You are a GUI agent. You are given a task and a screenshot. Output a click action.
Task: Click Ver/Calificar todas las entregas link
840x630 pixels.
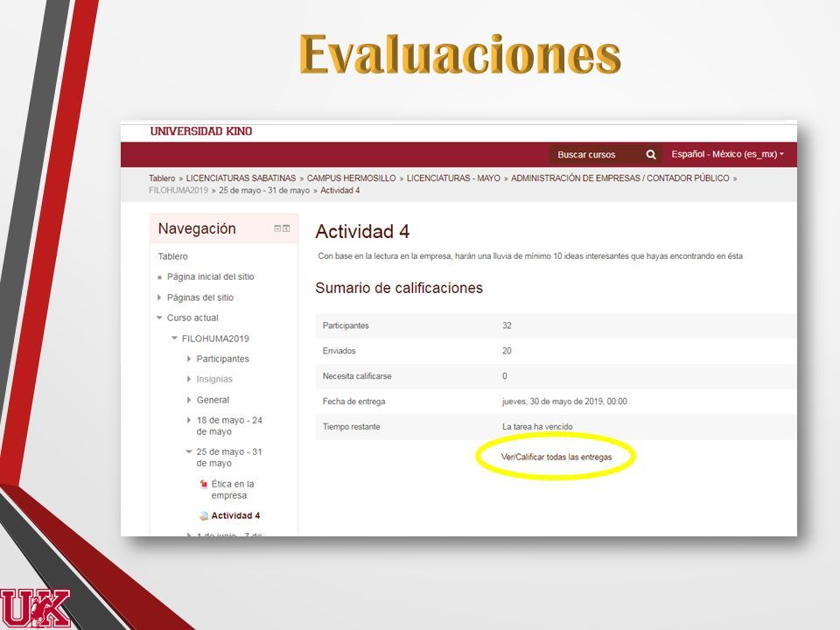556,457
